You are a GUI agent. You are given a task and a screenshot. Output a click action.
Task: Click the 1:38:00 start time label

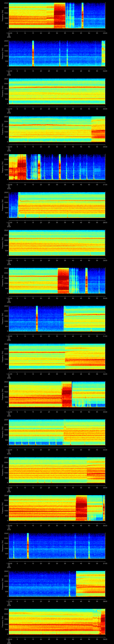pos(9,639)
